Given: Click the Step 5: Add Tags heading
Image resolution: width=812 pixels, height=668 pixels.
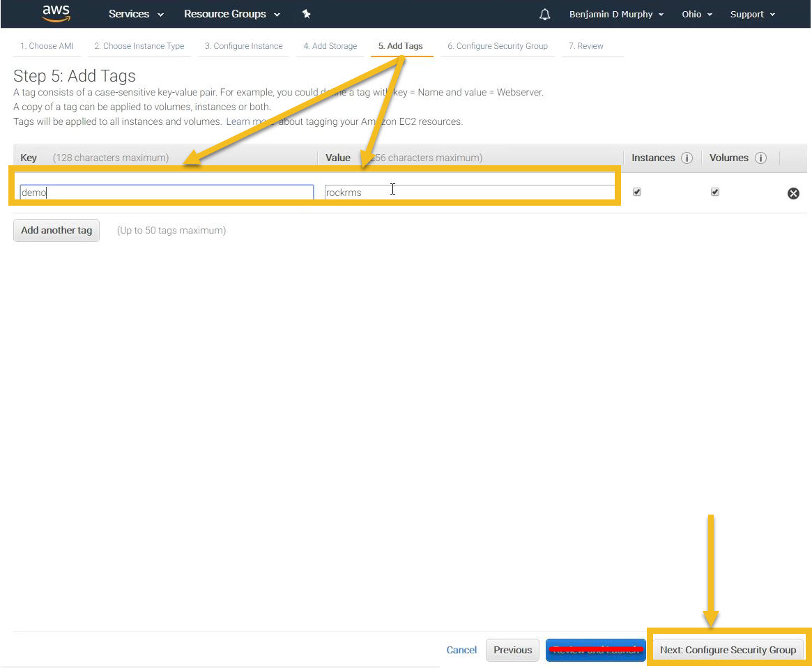Looking at the screenshot, I should pyautogui.click(x=75, y=76).
